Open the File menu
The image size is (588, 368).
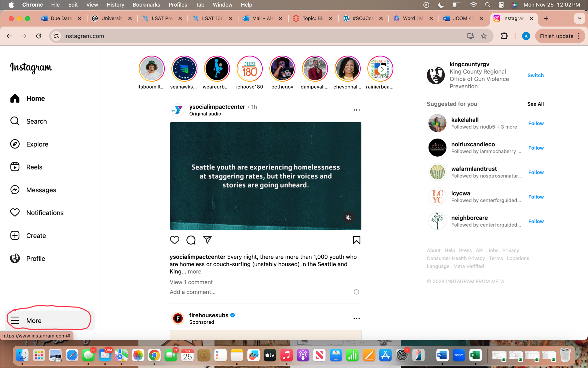pos(55,5)
